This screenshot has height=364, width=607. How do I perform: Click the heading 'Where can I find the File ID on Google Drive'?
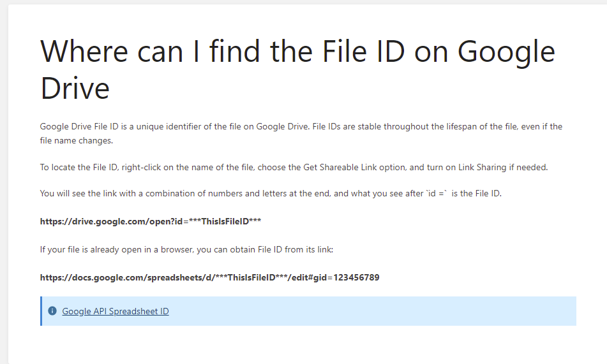click(297, 69)
